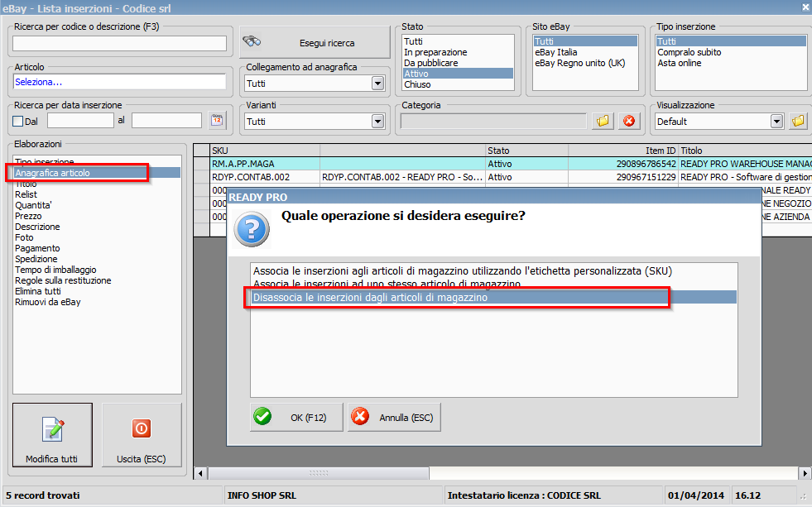Image resolution: width=812 pixels, height=507 pixels.
Task: Choose Disassocia le inserzioni dagli articoli
Action: (493, 298)
